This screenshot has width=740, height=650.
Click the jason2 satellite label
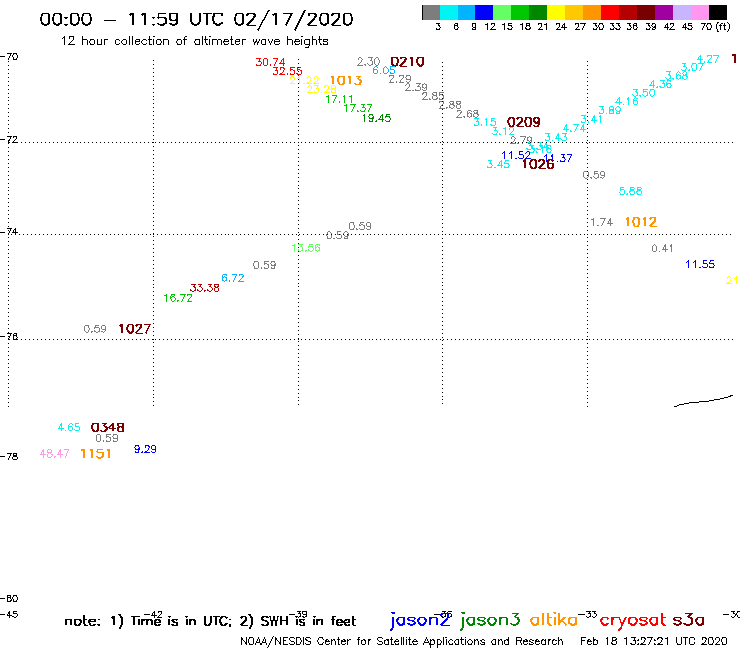click(x=420, y=621)
